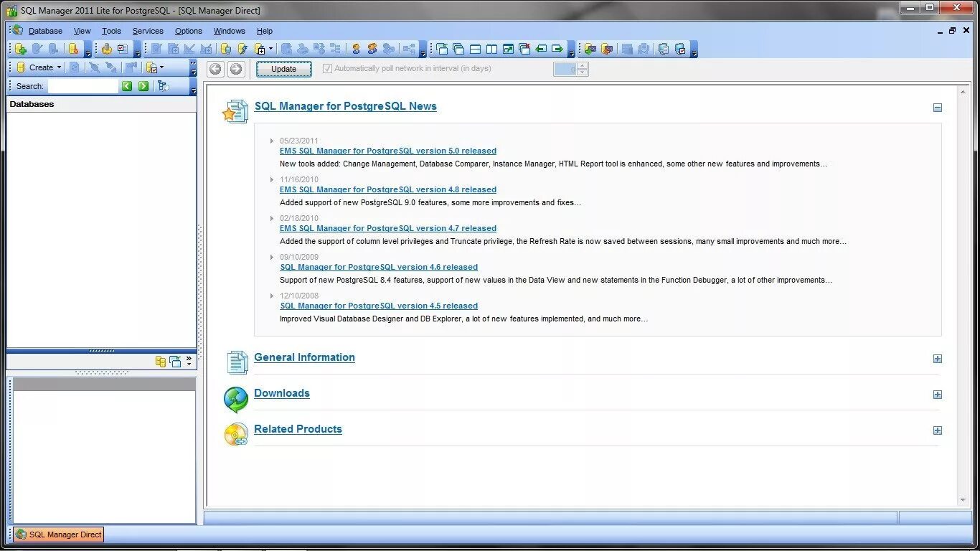Click the close all windows icon
The image size is (980, 551).
pos(524,49)
